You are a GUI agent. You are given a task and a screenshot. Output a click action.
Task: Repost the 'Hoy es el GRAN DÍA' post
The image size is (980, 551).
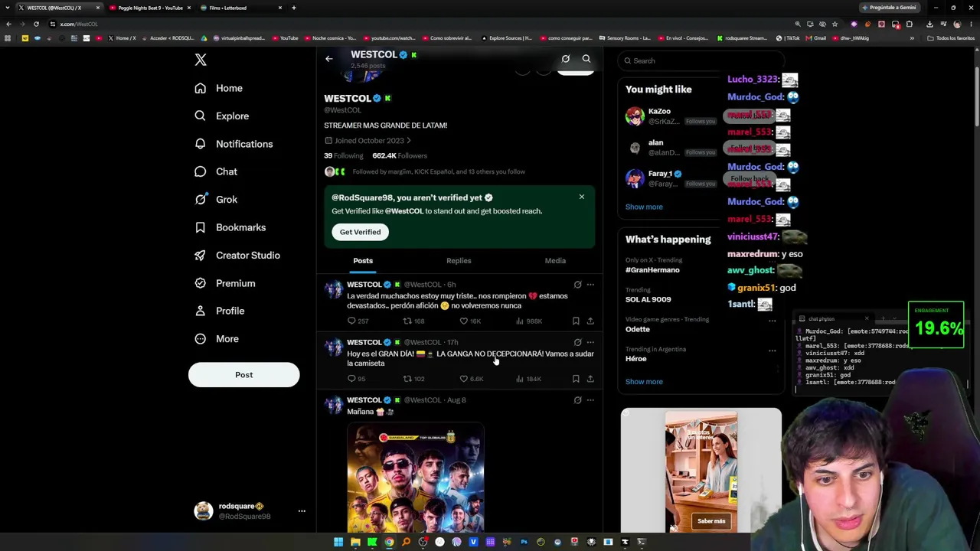click(x=407, y=379)
